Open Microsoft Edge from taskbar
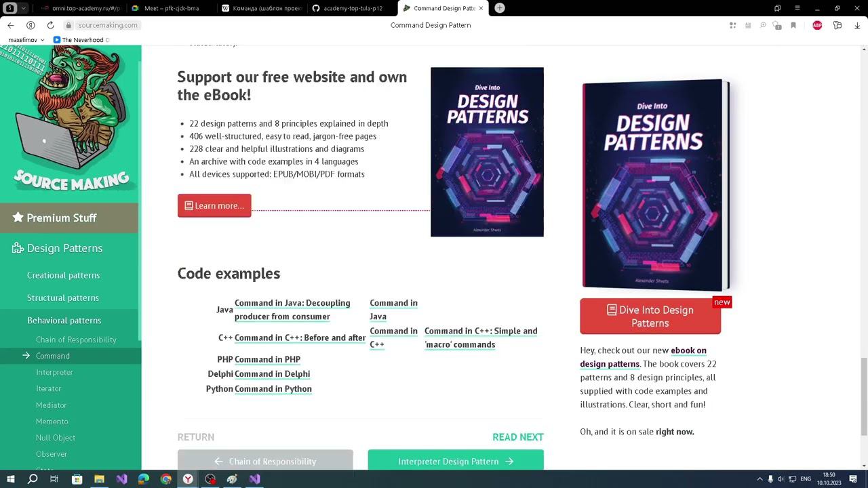 (143, 479)
